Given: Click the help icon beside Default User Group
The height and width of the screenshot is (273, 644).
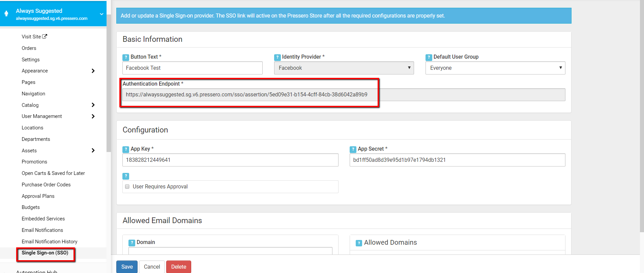Looking at the screenshot, I should (429, 57).
